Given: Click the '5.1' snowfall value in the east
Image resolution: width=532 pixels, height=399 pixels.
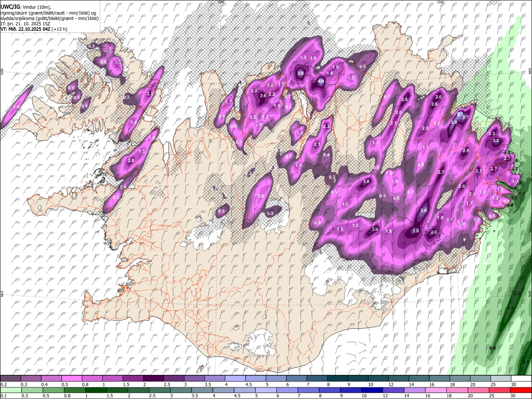Looking at the screenshot, I should click(x=460, y=113).
